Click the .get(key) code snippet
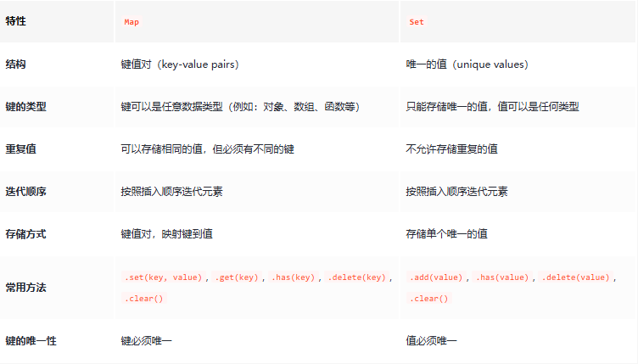This screenshot has width=638, height=364. tap(237, 277)
